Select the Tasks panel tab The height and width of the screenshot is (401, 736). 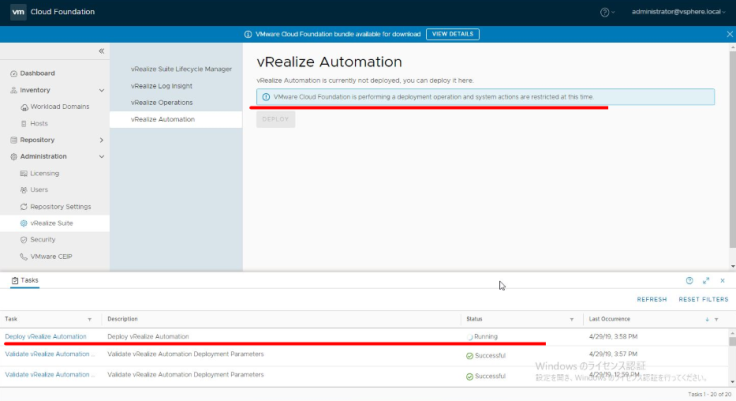click(x=25, y=280)
